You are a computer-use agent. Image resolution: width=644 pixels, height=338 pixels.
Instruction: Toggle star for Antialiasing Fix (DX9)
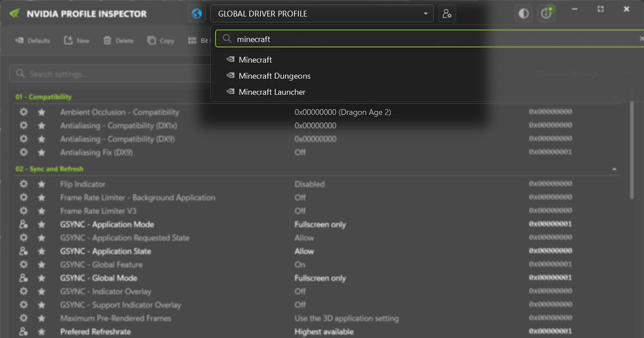tap(41, 152)
